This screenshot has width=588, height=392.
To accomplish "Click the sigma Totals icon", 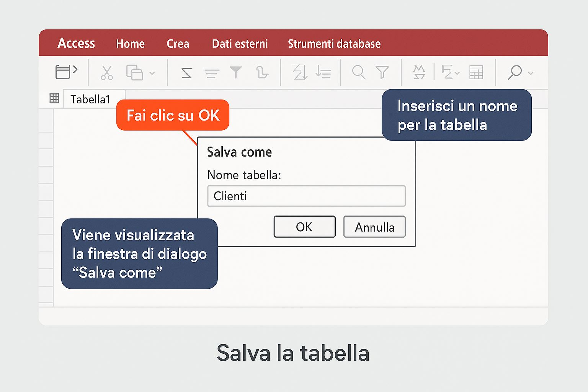I will click(x=186, y=73).
